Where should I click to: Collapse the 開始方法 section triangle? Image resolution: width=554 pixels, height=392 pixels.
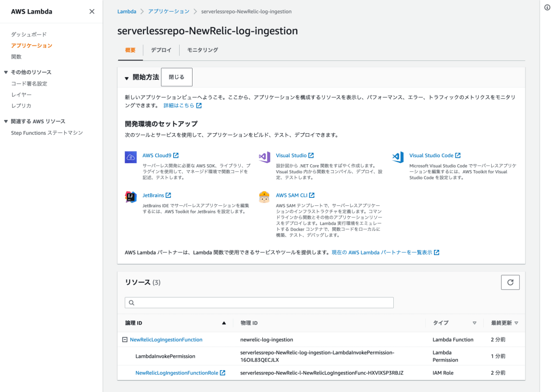(127, 78)
